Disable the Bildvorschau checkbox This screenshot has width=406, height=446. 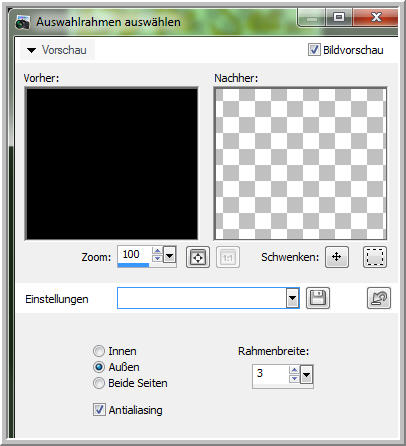[x=314, y=50]
